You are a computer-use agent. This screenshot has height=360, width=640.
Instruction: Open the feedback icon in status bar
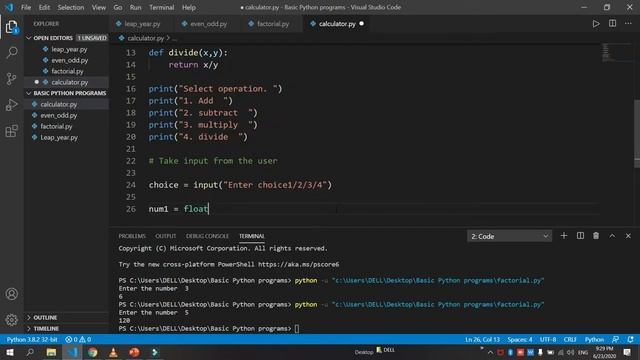coord(616,340)
